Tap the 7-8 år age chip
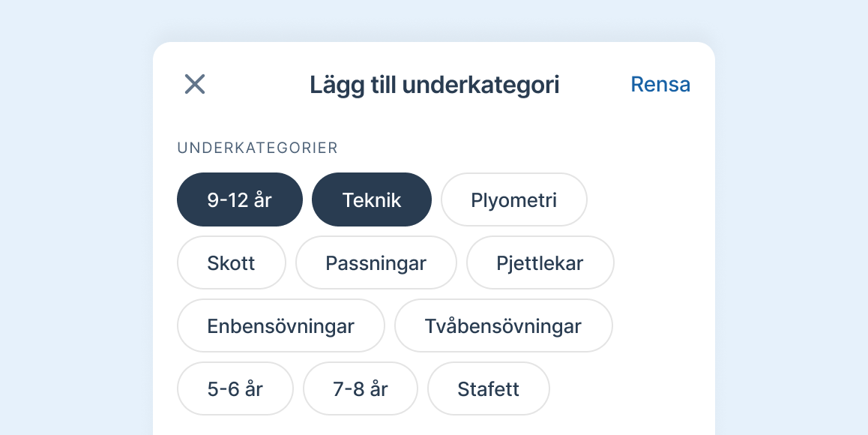Viewport: 868px width, 435px height. pos(360,388)
